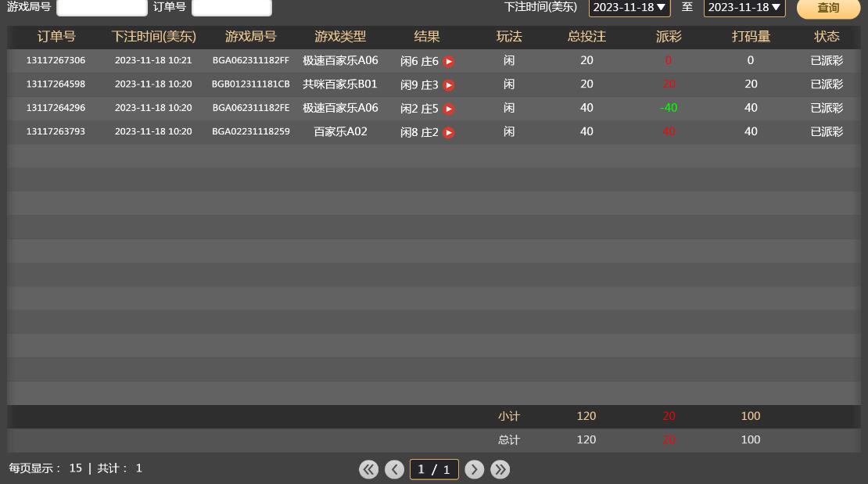Go to next page arrow icon
Image resolution: width=868 pixels, height=484 pixels.
click(475, 470)
